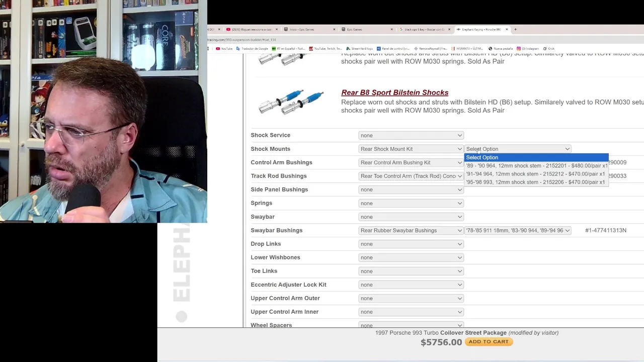Choose '95-'98 993 12mm shock stem option
This screenshot has width=644, height=362.
(x=536, y=182)
